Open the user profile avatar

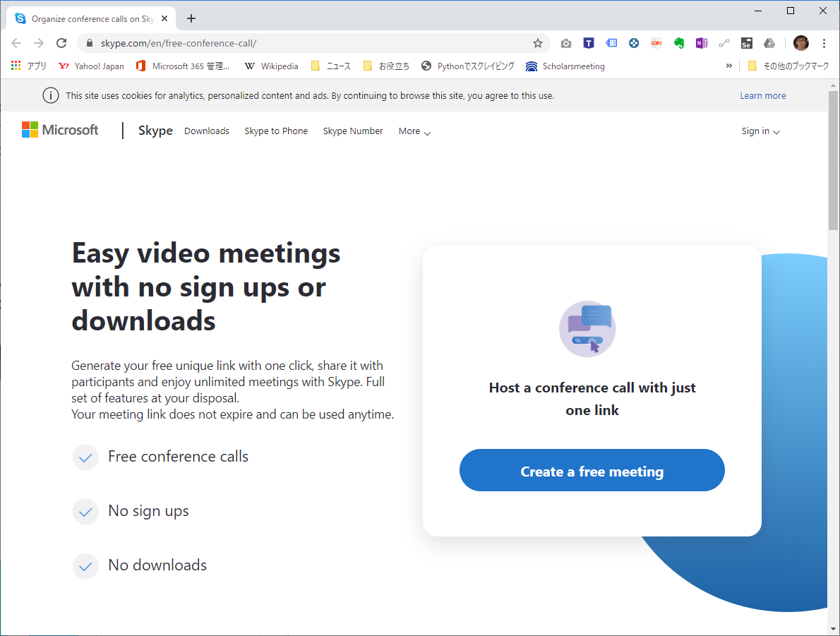pos(800,43)
